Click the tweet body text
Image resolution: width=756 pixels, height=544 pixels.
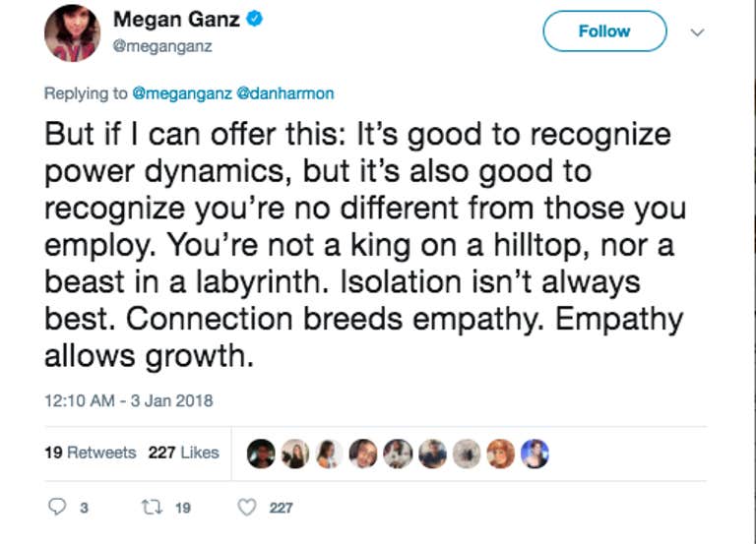[365, 245]
